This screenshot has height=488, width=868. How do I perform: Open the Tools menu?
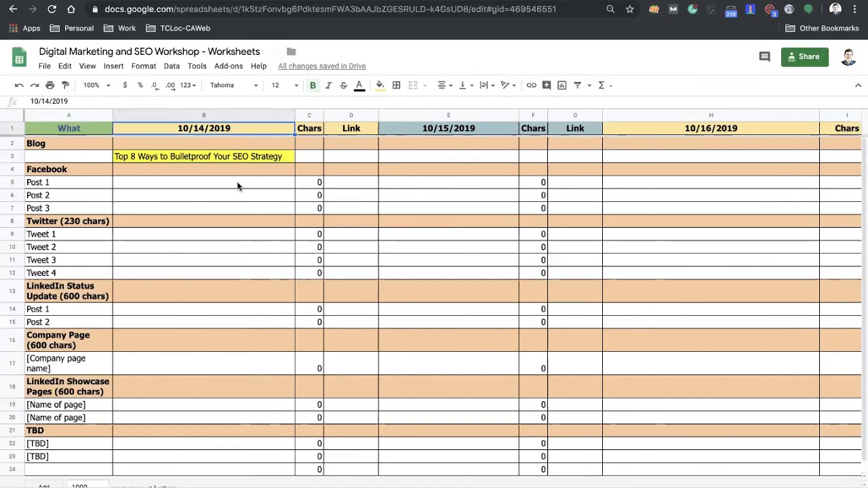(x=197, y=66)
